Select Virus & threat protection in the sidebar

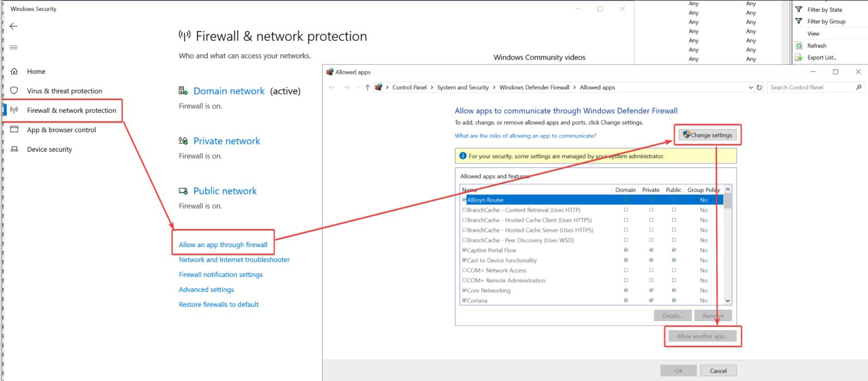point(65,91)
